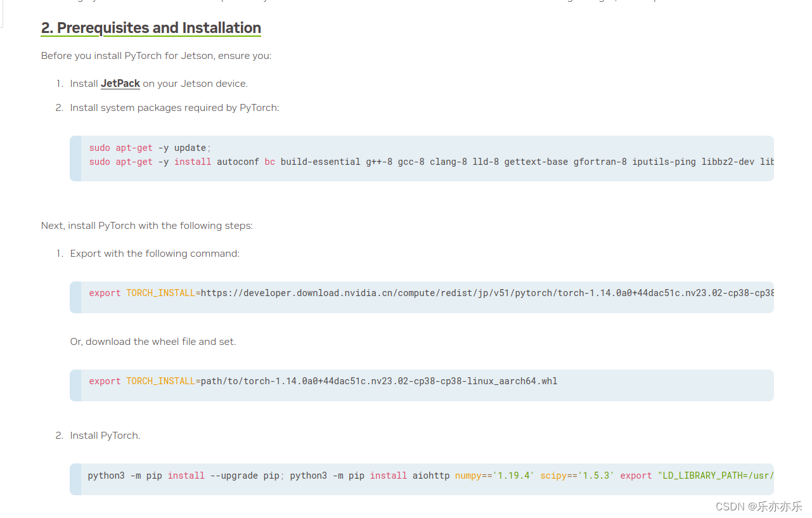The height and width of the screenshot is (518, 812).
Task: Click the --upgrade pip argument in code
Action: tap(245, 476)
